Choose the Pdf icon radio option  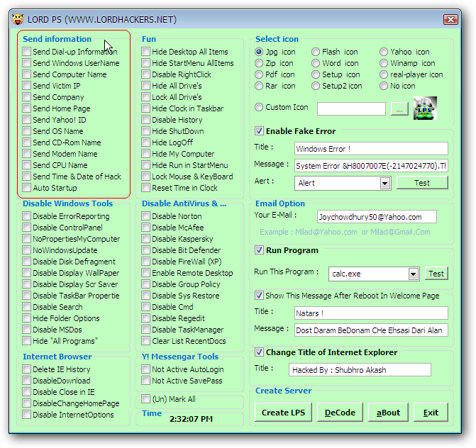click(259, 74)
